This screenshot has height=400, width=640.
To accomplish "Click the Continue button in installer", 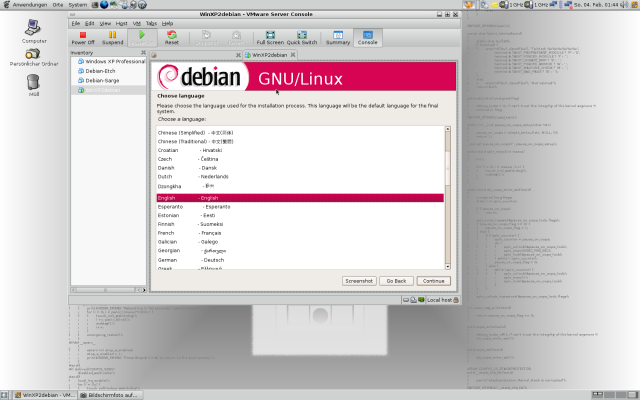I will click(x=433, y=281).
